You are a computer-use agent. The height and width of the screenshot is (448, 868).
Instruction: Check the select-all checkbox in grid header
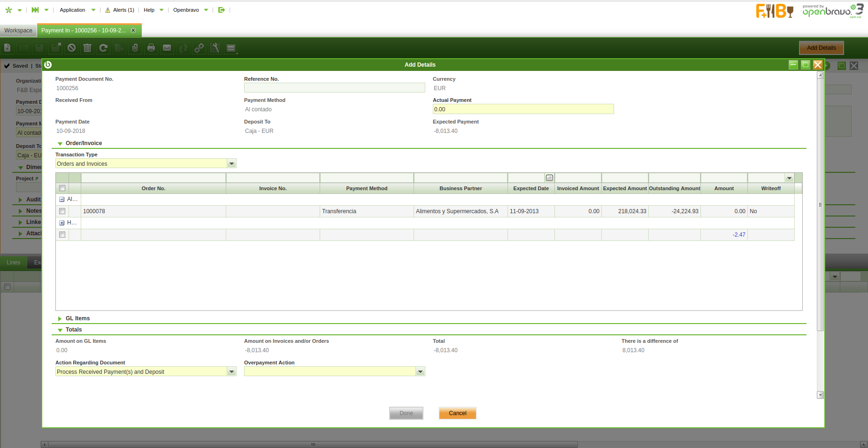click(62, 188)
